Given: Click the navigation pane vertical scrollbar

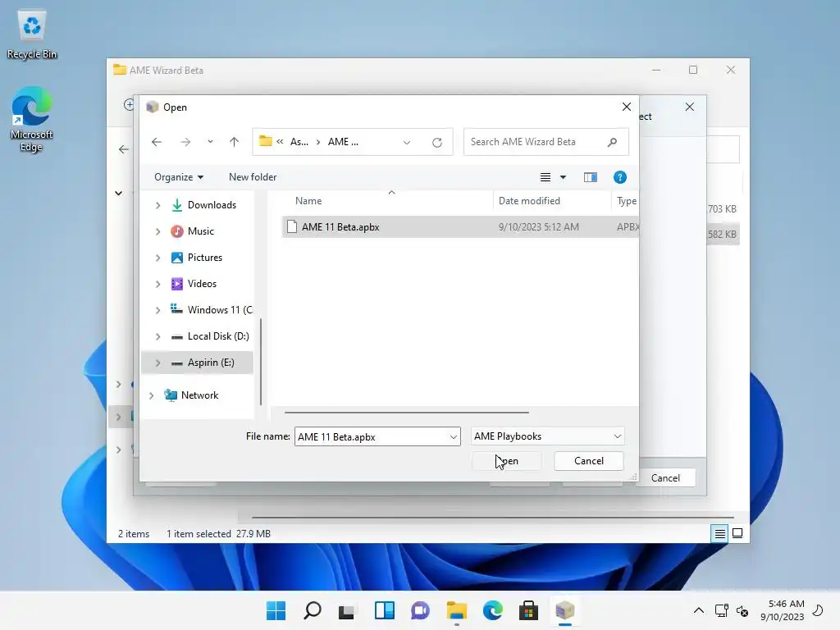Looking at the screenshot, I should coord(261,362).
